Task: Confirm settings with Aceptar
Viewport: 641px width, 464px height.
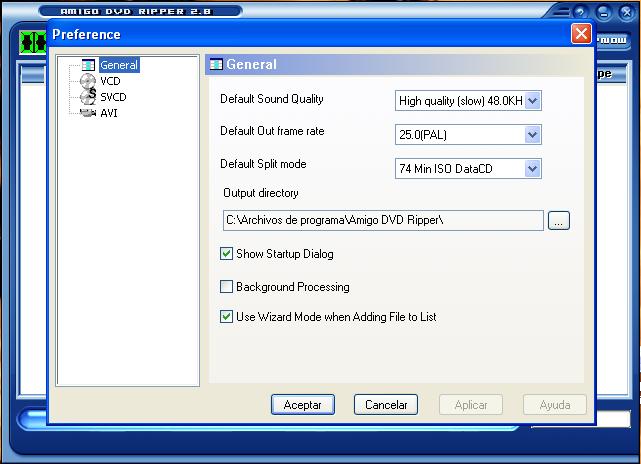Action: [303, 405]
